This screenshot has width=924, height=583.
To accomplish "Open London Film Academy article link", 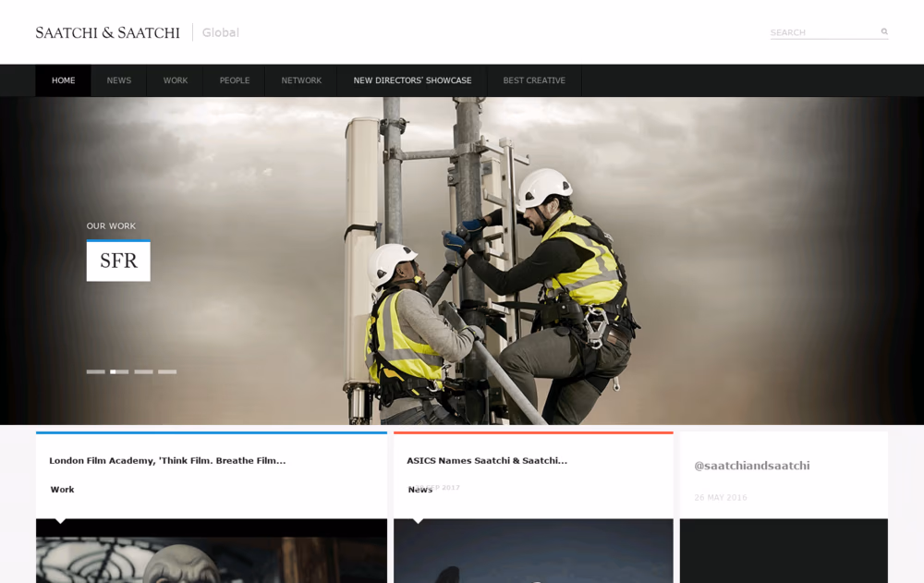I will (x=167, y=460).
